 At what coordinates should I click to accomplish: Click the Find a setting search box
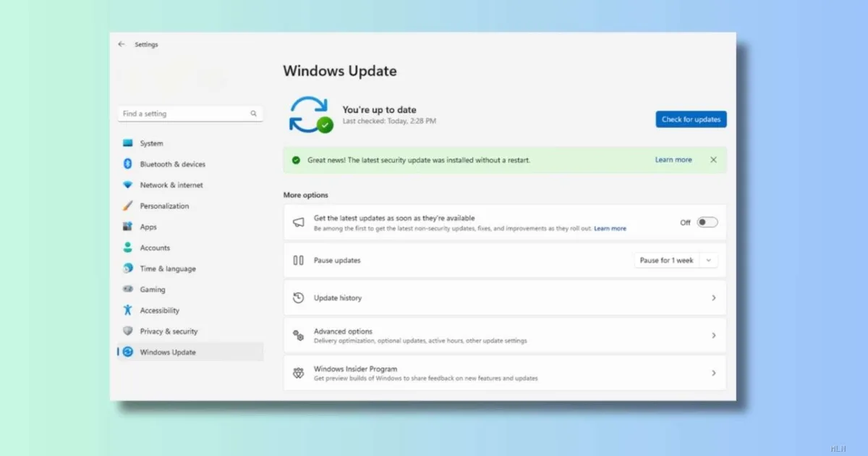click(x=184, y=114)
